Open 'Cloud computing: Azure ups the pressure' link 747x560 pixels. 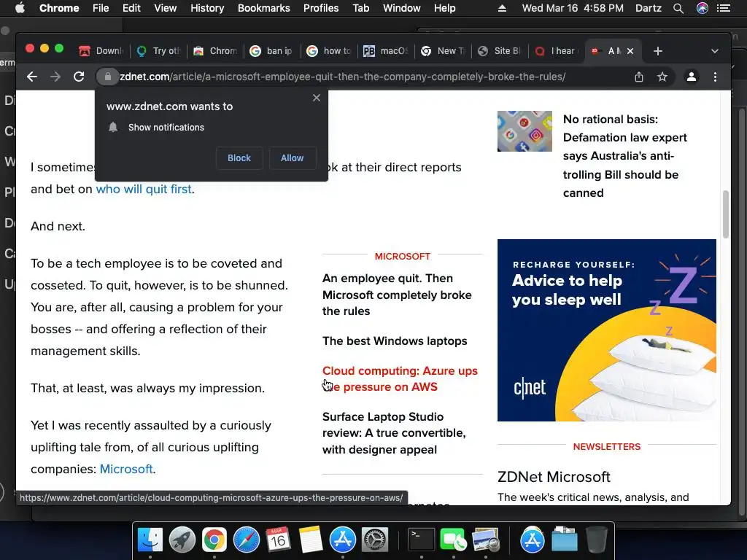click(400, 378)
